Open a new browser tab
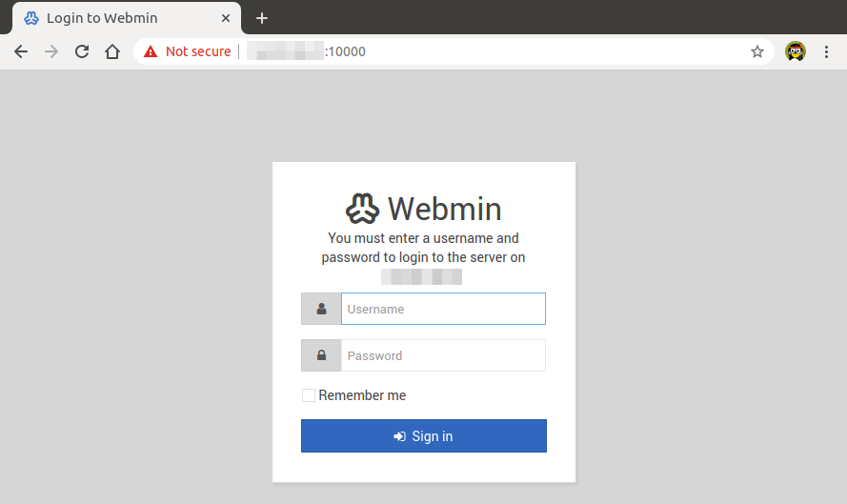 pos(262,18)
